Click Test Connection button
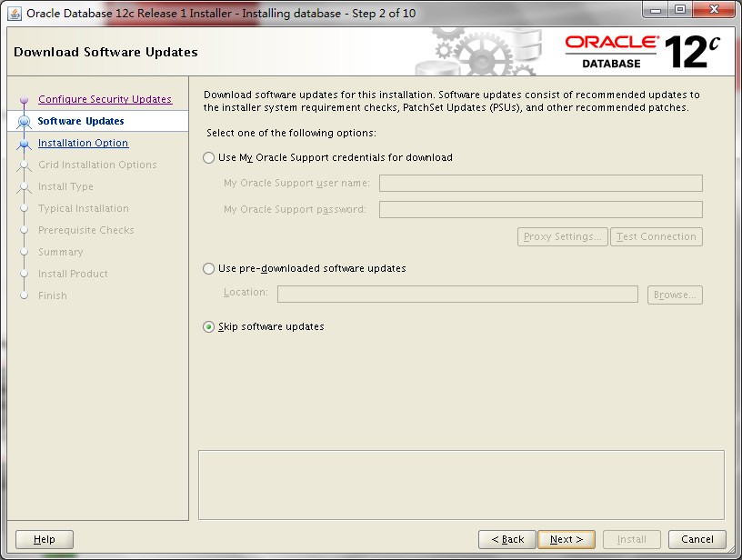The width and height of the screenshot is (742, 560). [657, 236]
